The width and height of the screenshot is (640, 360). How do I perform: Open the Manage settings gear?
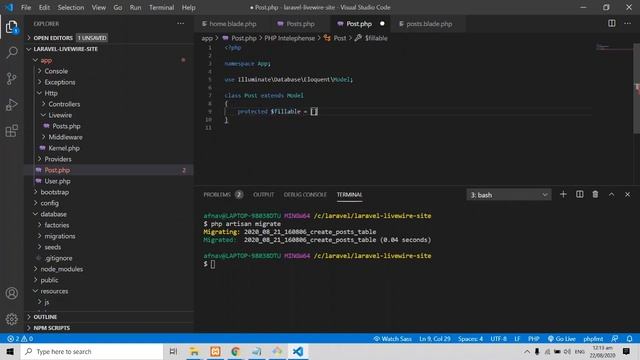click(12, 319)
